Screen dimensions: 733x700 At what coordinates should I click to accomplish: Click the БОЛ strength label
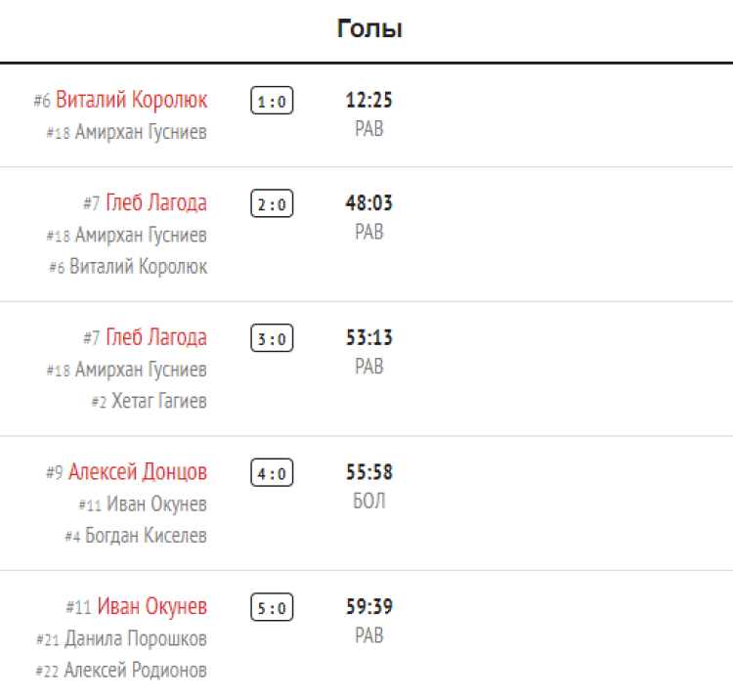coord(369,502)
